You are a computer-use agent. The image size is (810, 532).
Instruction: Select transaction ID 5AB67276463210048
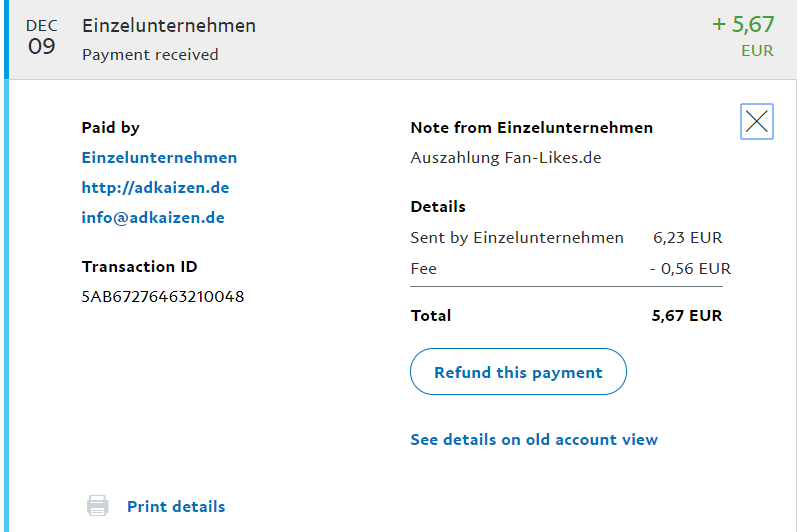point(163,296)
